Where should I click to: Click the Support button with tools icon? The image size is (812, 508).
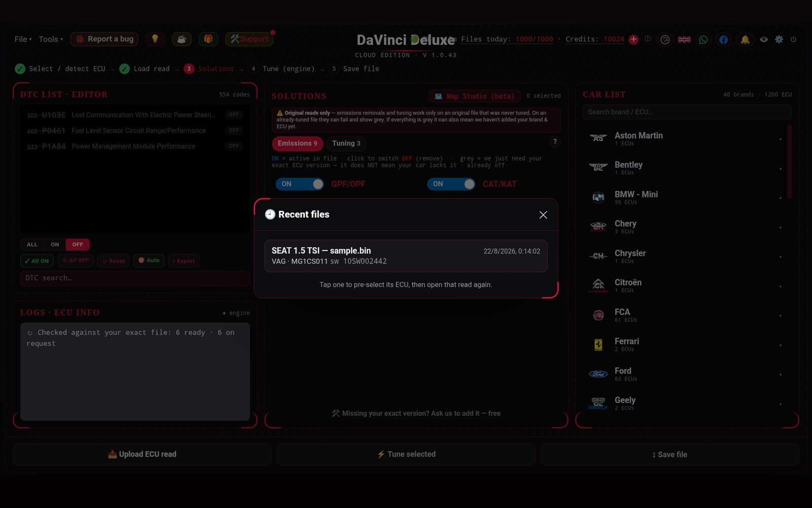249,39
